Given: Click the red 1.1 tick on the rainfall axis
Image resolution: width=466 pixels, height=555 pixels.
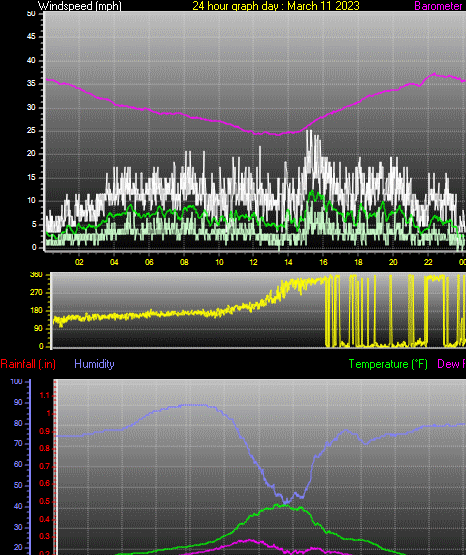Looking at the screenshot, I should 45,396.
